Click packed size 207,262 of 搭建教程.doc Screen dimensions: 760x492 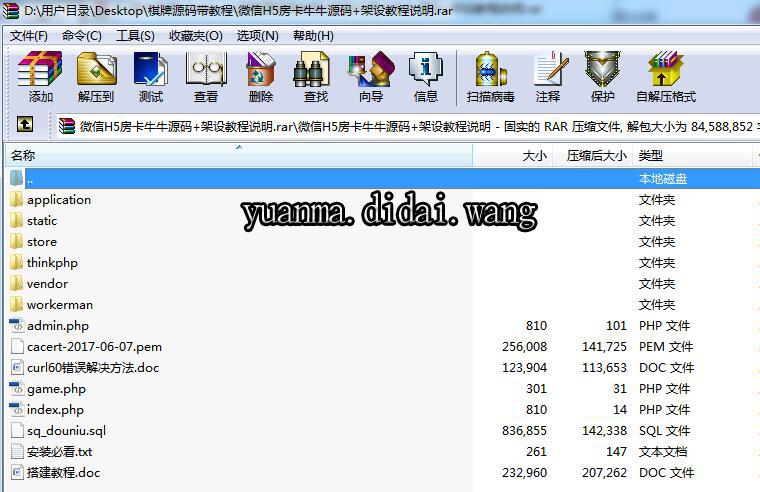pyautogui.click(x=604, y=472)
